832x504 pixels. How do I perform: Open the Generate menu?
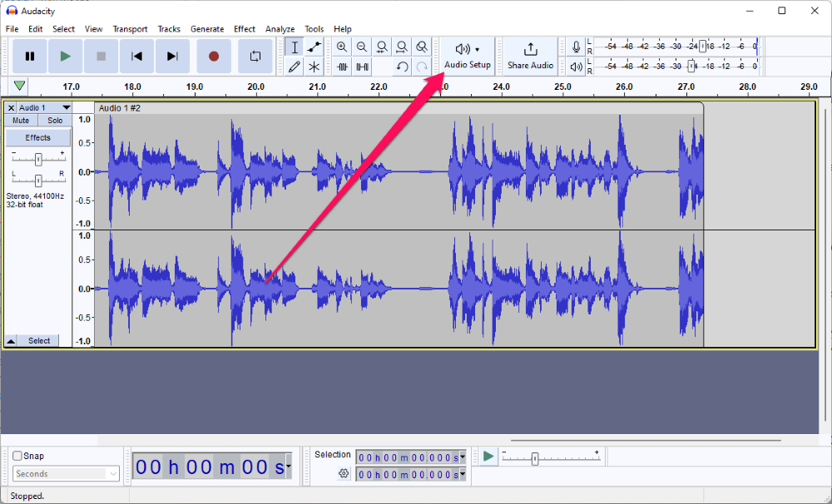tap(207, 28)
